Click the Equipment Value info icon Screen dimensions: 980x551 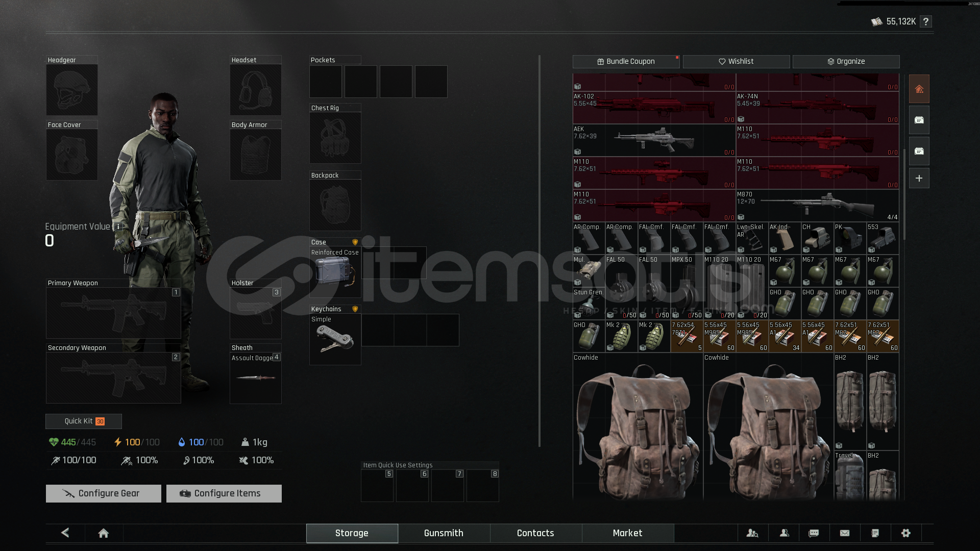pos(118,227)
